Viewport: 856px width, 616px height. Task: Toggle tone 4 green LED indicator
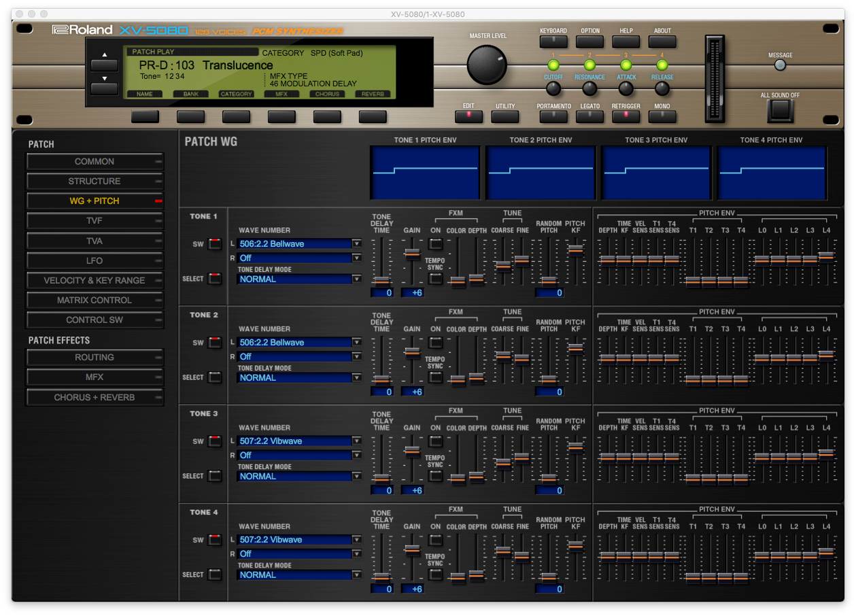(662, 65)
